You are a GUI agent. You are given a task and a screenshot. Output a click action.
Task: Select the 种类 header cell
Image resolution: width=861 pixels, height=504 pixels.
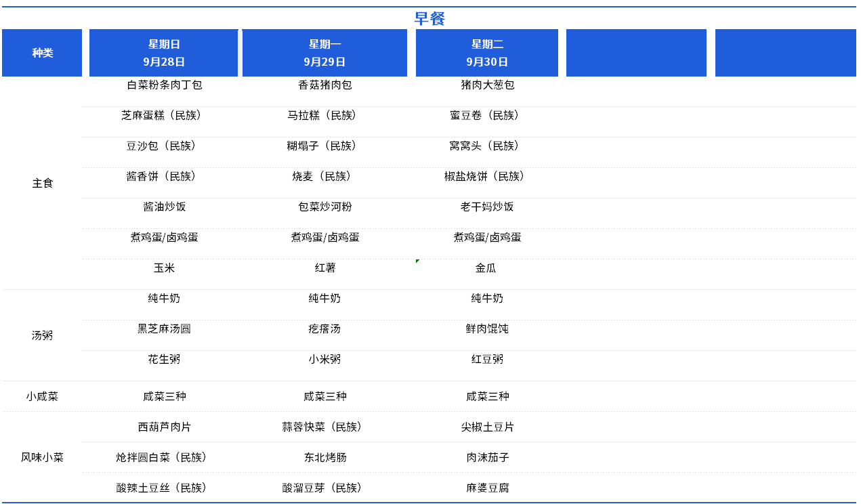(x=42, y=53)
